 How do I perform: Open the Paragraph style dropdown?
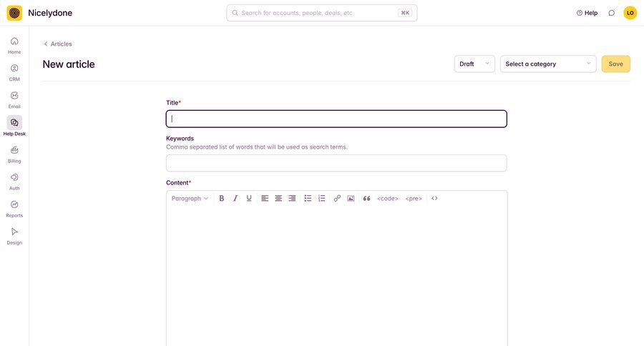pyautogui.click(x=190, y=198)
